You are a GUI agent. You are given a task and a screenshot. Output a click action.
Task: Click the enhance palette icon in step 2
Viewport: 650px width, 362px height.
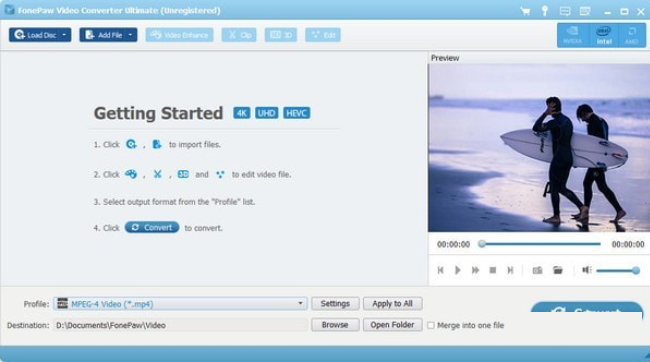tap(131, 174)
